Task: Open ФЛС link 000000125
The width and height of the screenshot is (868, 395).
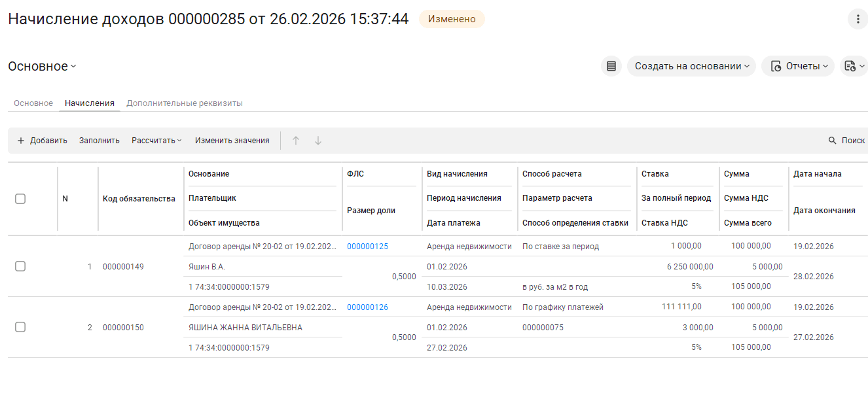Action: pyautogui.click(x=367, y=247)
